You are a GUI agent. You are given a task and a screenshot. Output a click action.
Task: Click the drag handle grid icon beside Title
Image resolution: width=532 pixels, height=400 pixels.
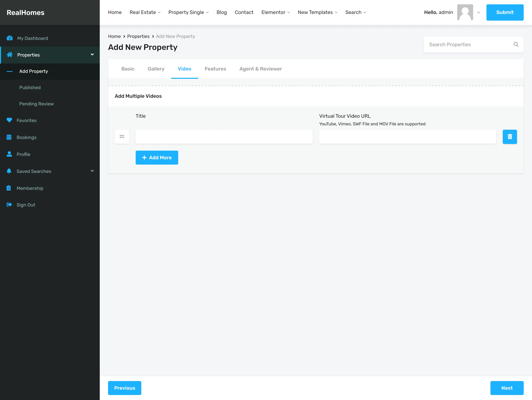point(122,137)
